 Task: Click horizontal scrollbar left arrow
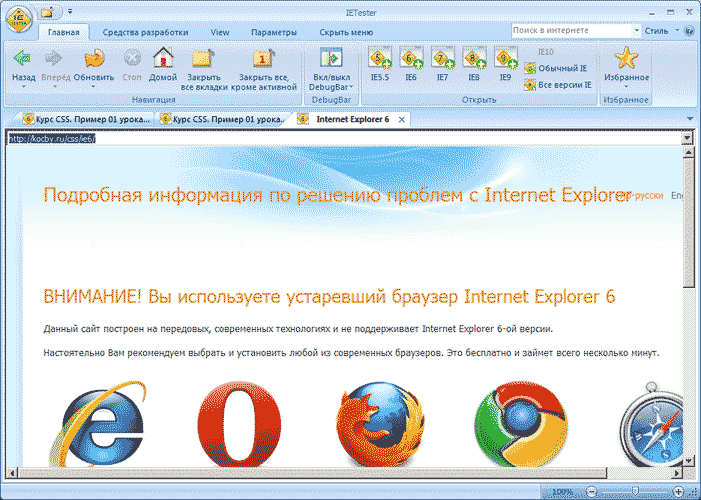(x=12, y=473)
